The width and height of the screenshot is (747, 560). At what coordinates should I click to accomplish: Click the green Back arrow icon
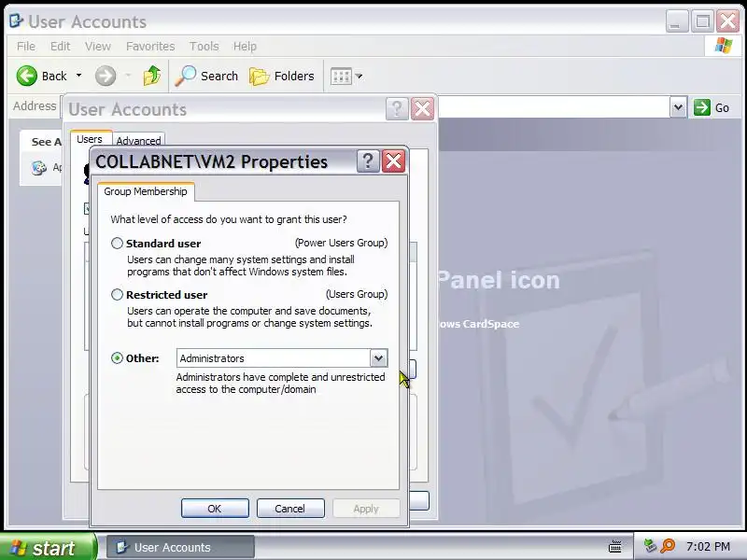click(x=27, y=76)
